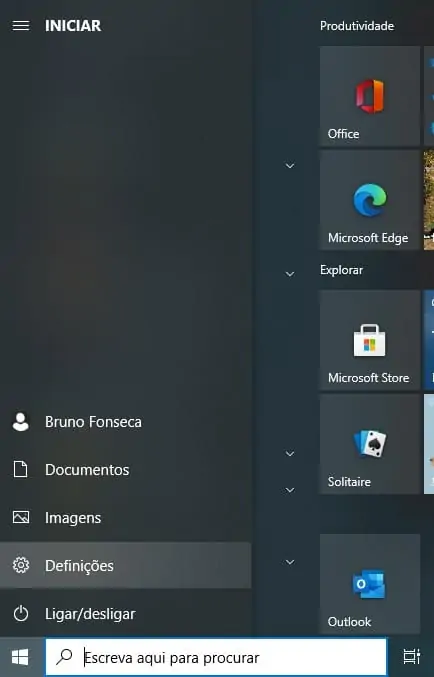Click the Imagens picture icon
The width and height of the screenshot is (434, 677).
coord(21,517)
